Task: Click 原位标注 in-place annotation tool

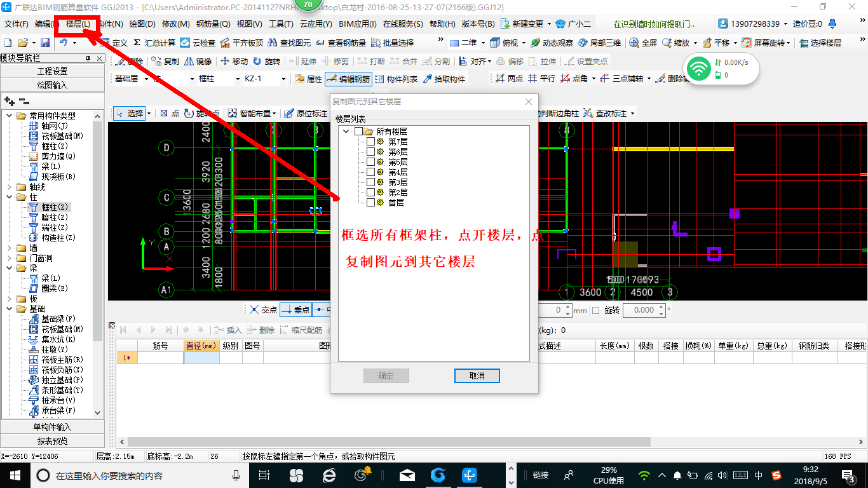Action: [306, 113]
